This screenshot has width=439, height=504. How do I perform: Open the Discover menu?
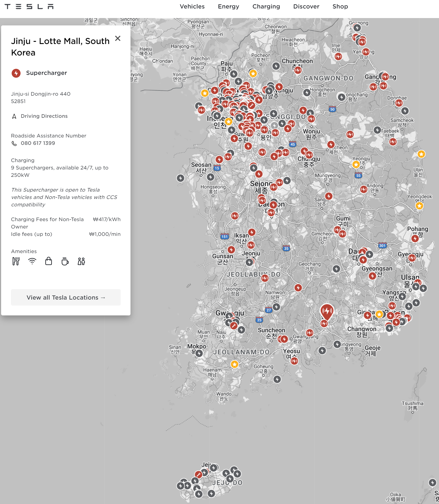pos(306,7)
